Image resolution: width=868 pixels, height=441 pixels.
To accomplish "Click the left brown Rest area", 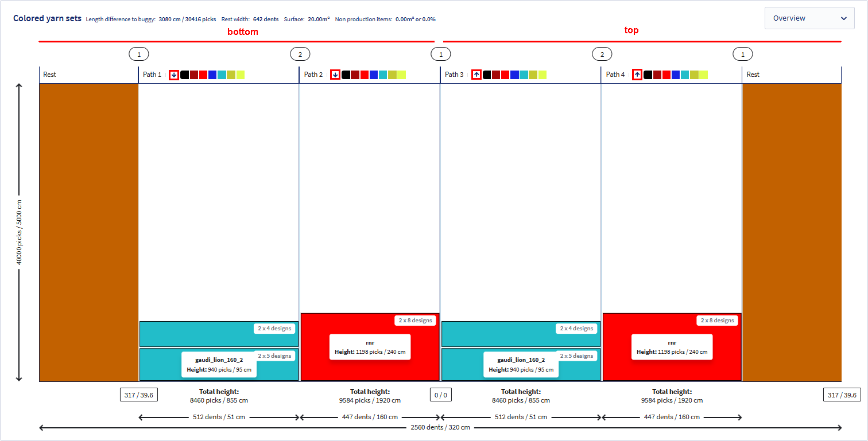I will pos(89,232).
